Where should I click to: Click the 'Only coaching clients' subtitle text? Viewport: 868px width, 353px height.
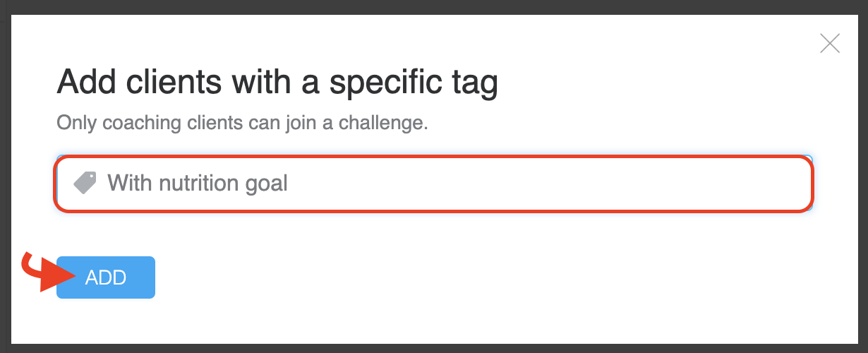point(242,123)
